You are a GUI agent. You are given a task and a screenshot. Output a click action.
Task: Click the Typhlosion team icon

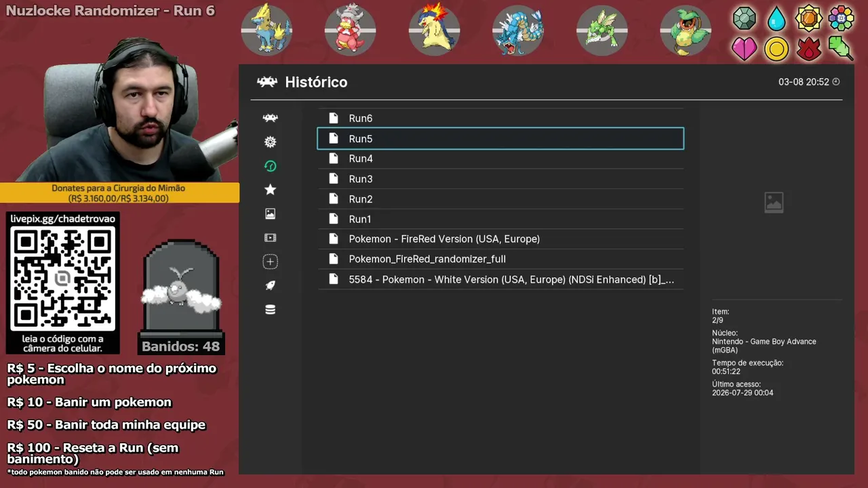pos(434,30)
